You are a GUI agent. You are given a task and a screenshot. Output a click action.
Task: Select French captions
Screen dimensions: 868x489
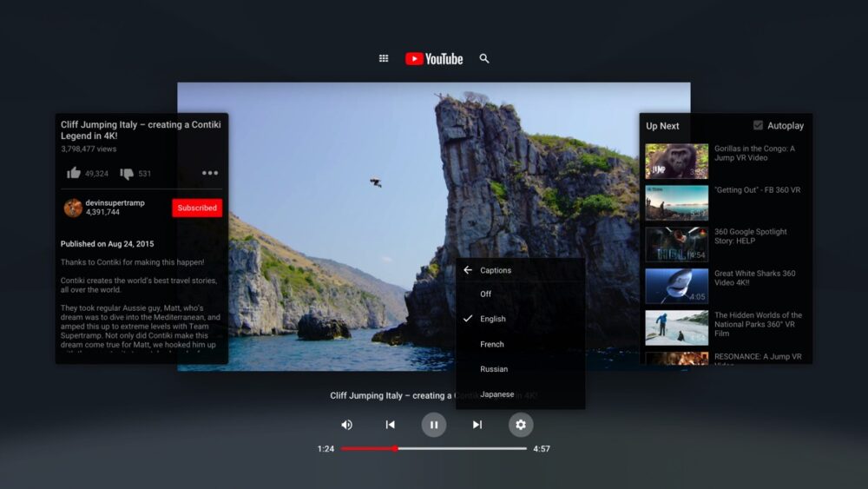pyautogui.click(x=492, y=344)
